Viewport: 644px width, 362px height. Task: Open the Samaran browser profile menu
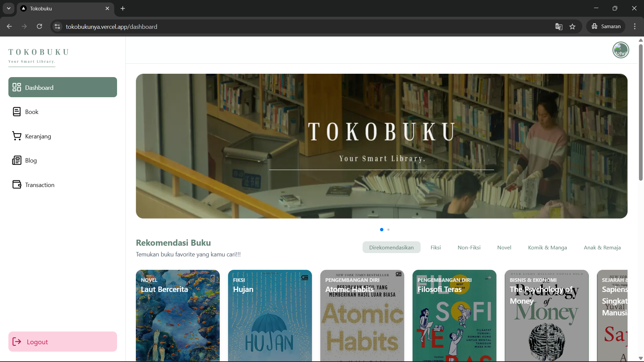[606, 26]
